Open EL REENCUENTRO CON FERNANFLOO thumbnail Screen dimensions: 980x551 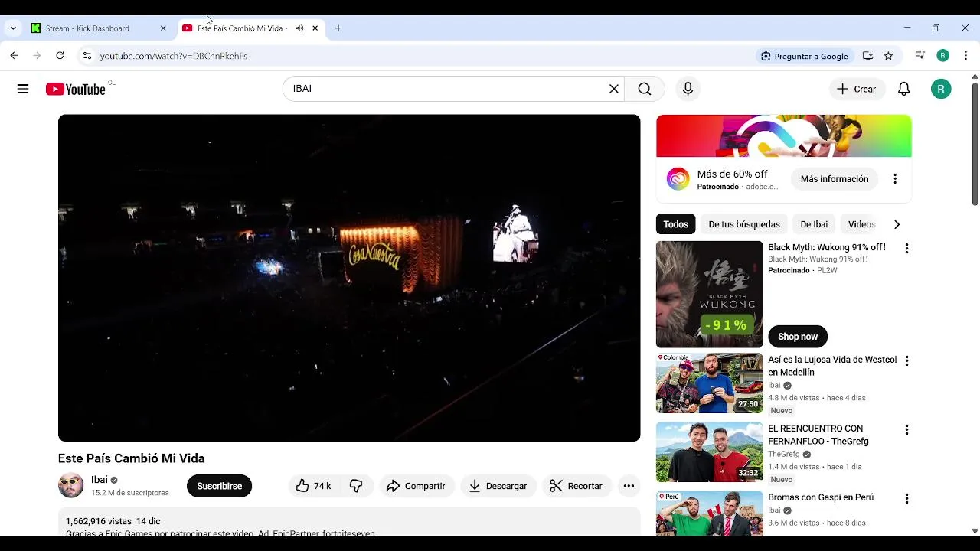coord(710,452)
